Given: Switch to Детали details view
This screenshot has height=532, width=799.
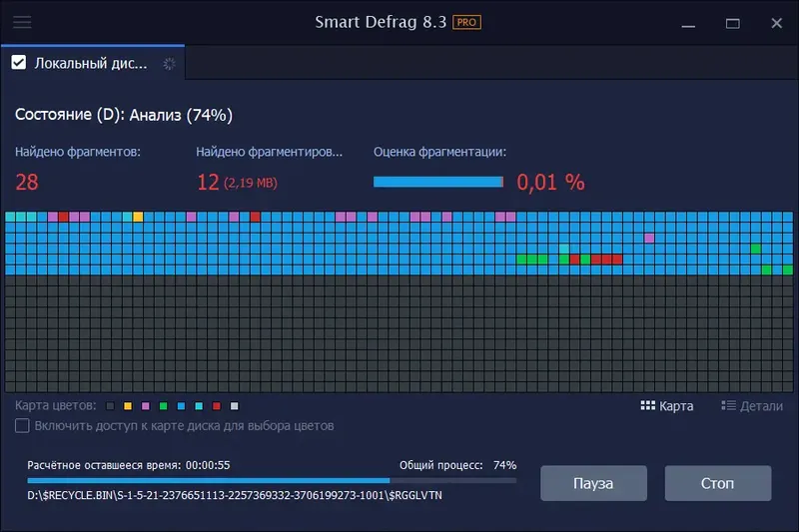Looking at the screenshot, I should [x=752, y=406].
